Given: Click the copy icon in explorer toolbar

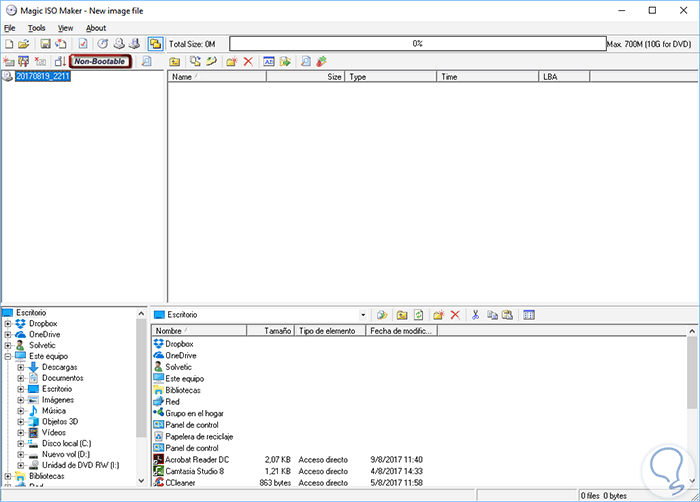Looking at the screenshot, I should (x=492, y=315).
